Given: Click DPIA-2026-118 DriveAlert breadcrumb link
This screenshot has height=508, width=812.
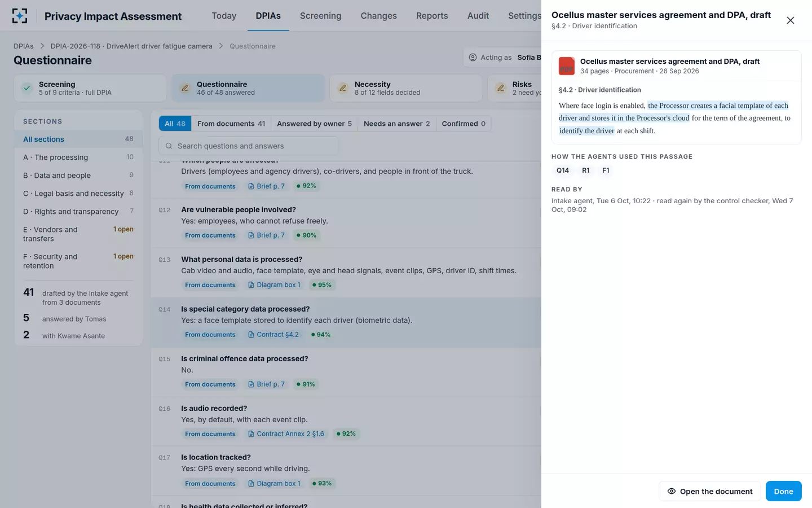Looking at the screenshot, I should 131,46.
